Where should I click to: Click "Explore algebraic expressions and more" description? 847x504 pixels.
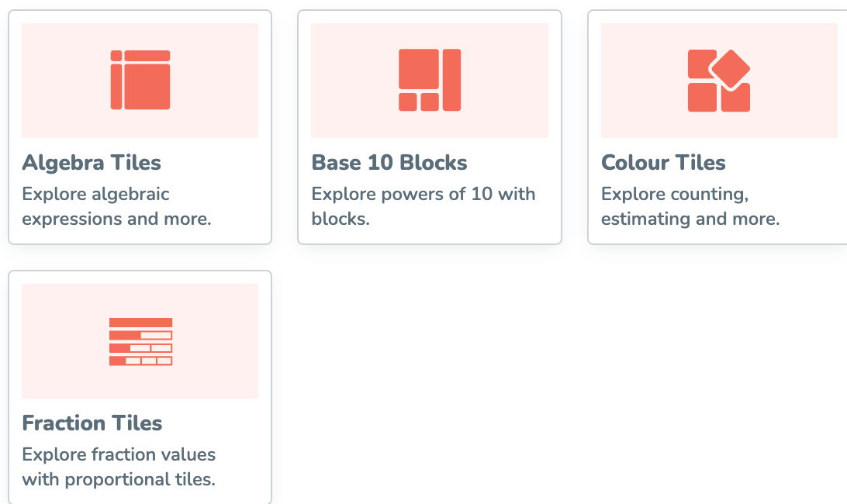pos(116,206)
